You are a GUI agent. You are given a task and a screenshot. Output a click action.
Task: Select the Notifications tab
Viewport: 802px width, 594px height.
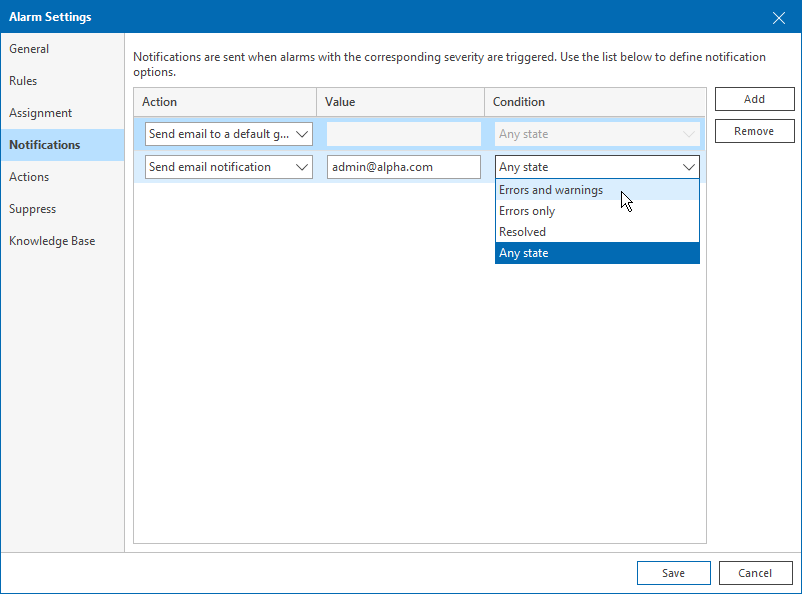click(45, 145)
